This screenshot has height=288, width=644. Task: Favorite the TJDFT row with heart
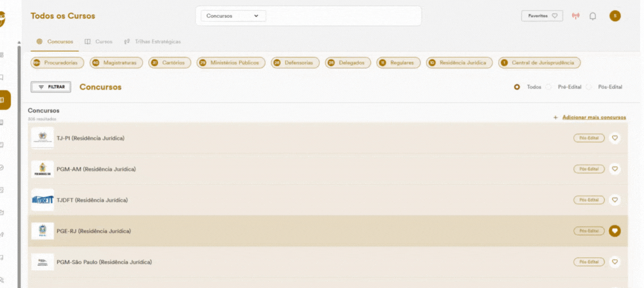[x=615, y=200]
